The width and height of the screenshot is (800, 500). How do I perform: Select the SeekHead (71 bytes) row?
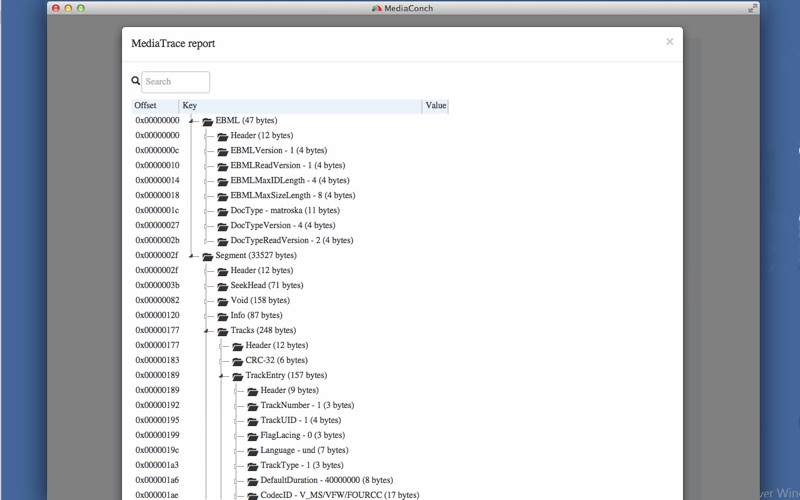click(266, 285)
